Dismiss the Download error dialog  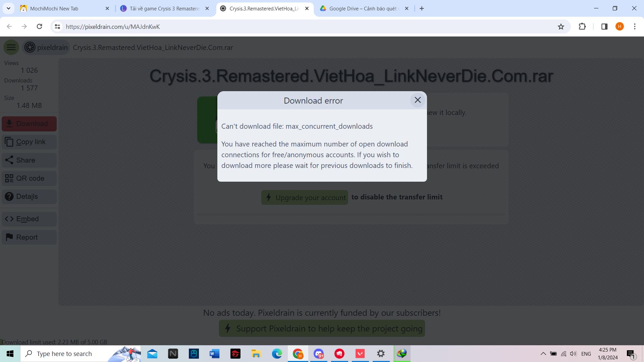click(x=418, y=100)
